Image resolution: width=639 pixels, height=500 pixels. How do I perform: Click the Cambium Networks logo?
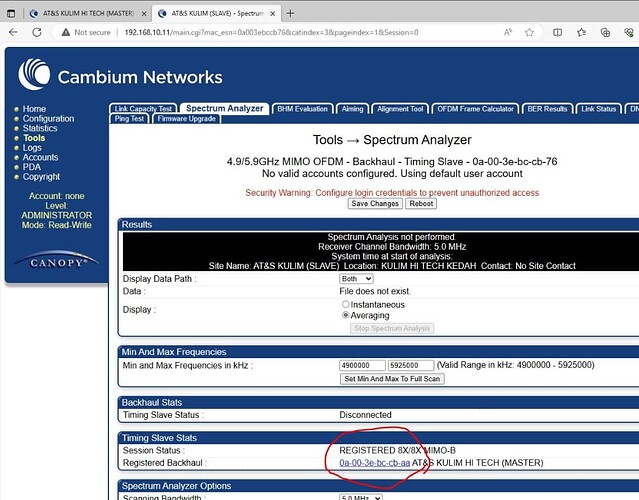[x=120, y=75]
